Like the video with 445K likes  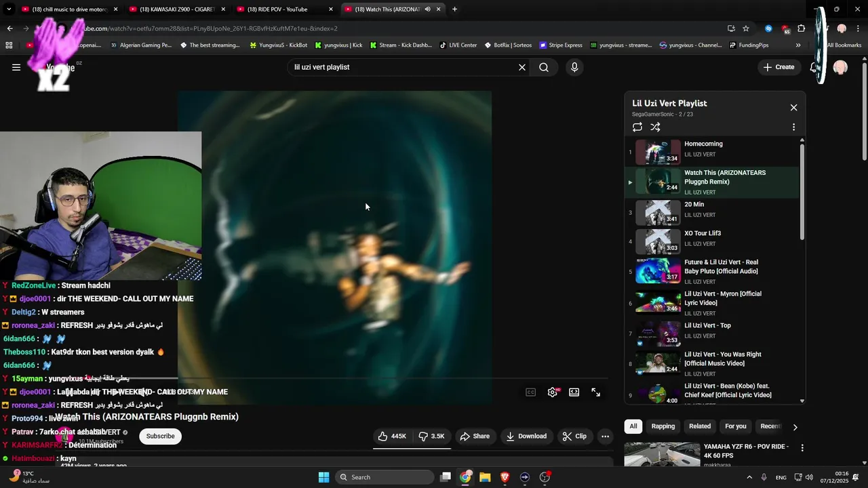pyautogui.click(x=392, y=436)
